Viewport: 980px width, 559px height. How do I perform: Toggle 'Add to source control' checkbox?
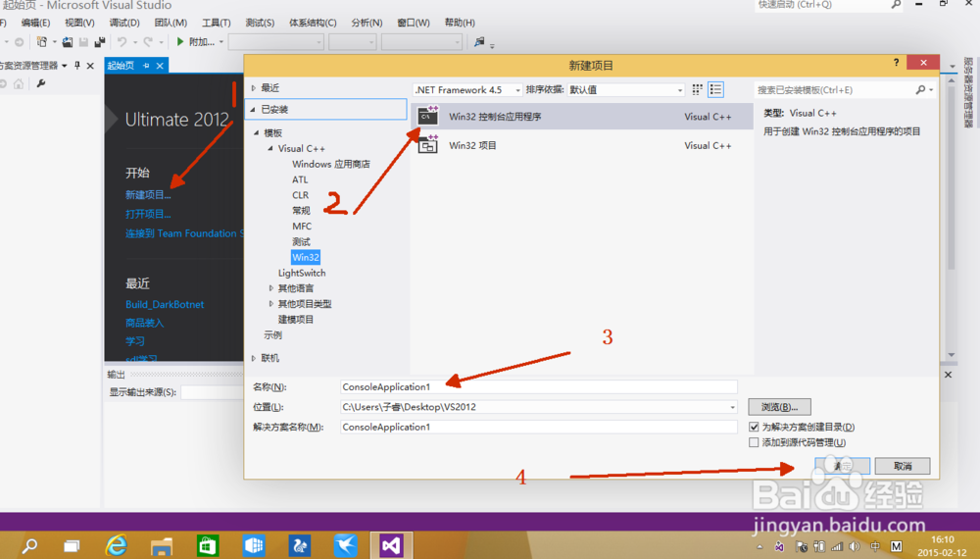click(754, 442)
